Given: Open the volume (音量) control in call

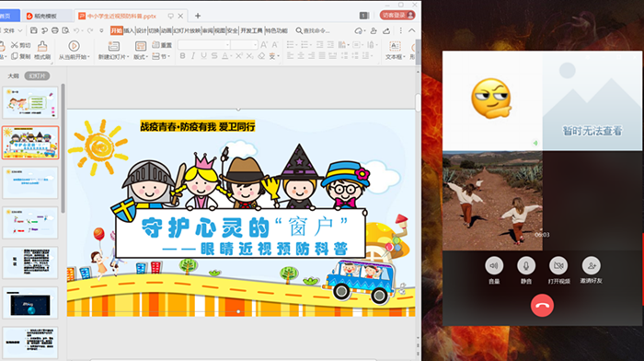Looking at the screenshot, I should [494, 265].
